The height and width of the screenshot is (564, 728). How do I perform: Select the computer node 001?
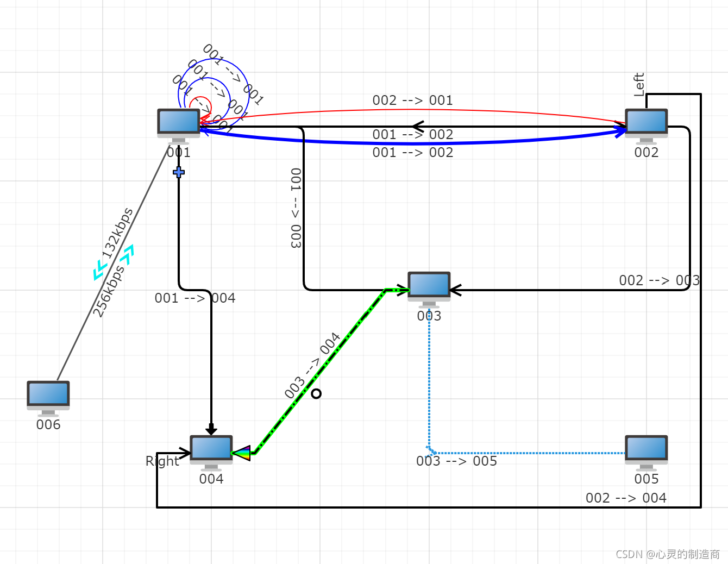click(179, 126)
